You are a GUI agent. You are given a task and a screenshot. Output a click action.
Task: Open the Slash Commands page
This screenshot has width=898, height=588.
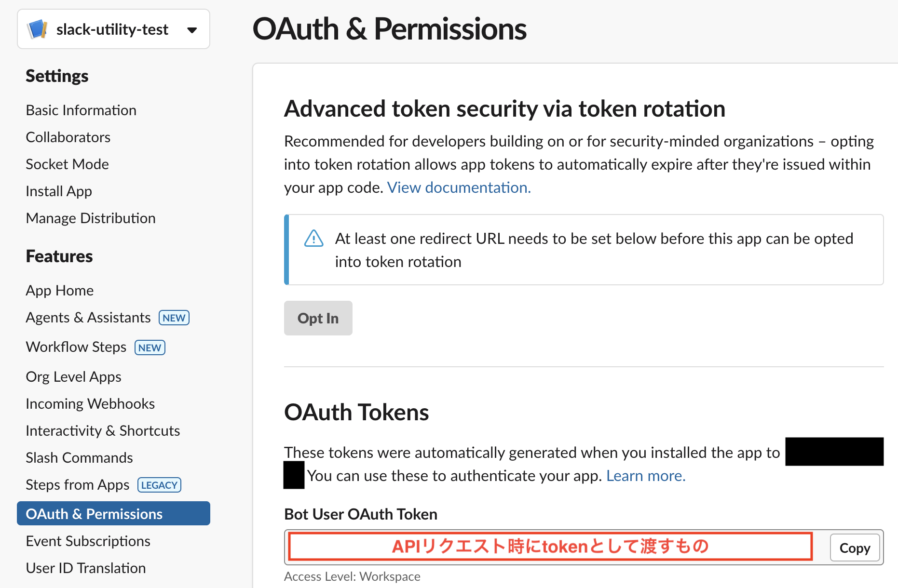[x=79, y=457]
